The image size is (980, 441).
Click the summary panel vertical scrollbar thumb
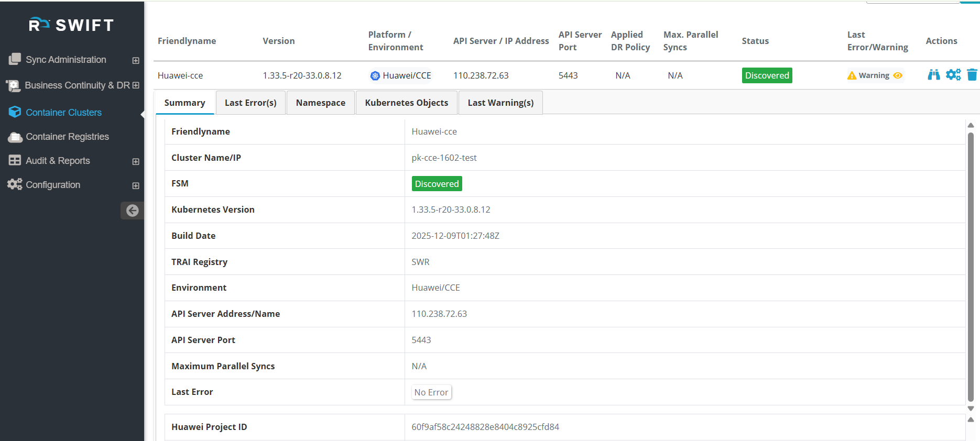coord(971,267)
